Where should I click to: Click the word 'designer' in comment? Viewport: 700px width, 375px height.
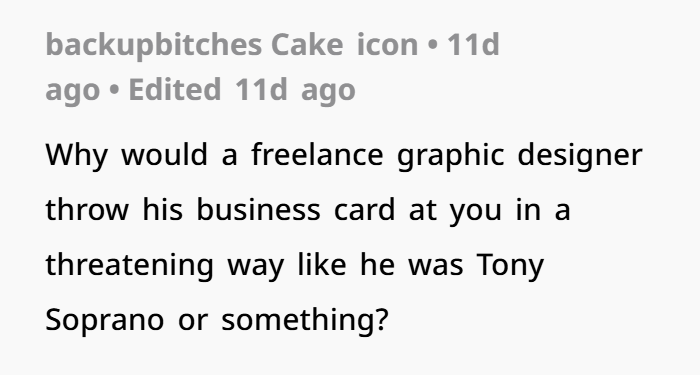coord(580,156)
